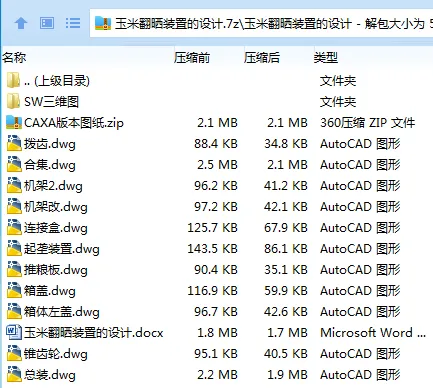Click the 42.1 KB compressed size of 机架改.dwg

coord(286,207)
